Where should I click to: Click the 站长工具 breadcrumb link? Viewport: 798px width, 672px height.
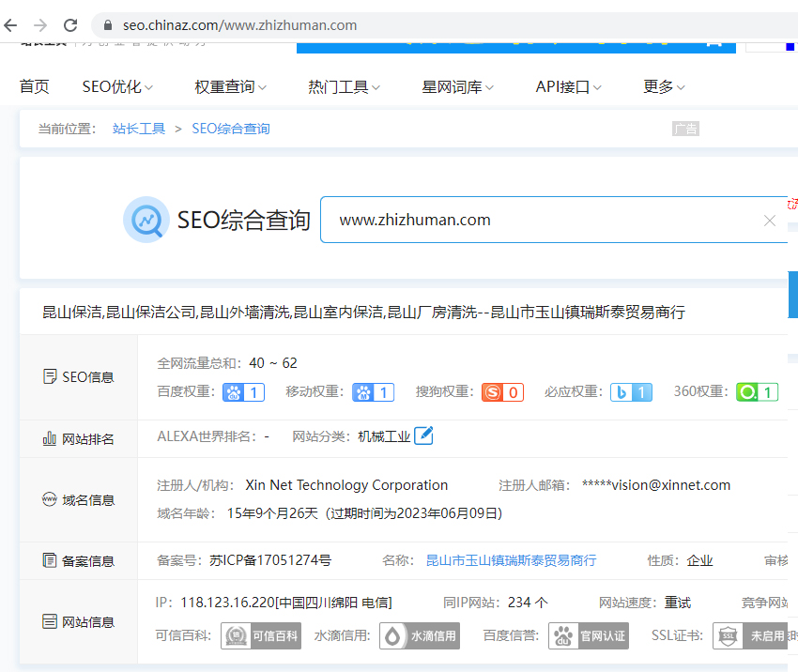click(x=139, y=129)
